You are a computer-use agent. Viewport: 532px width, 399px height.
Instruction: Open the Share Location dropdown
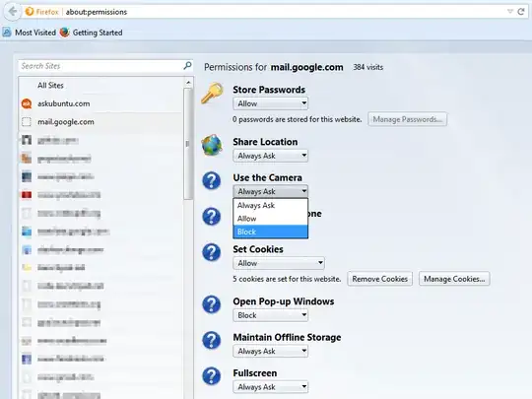pos(270,156)
